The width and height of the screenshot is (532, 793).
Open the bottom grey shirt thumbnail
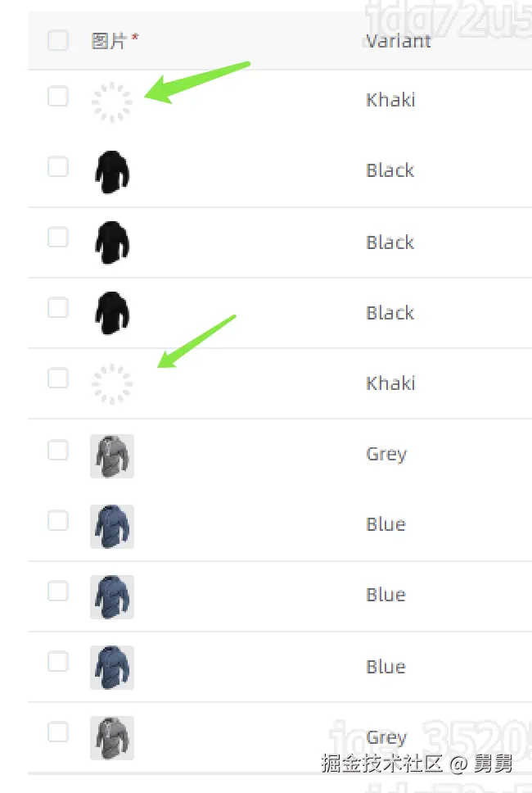pos(111,737)
